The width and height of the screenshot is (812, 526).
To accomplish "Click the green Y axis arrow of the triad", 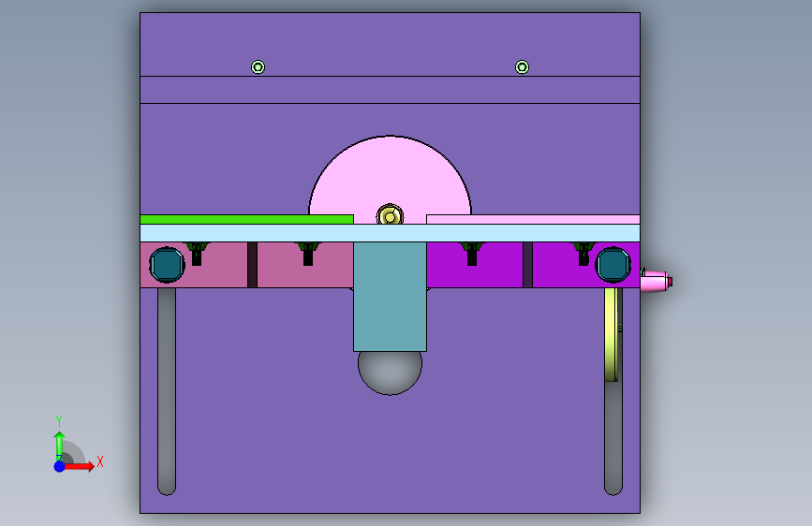I will pyautogui.click(x=59, y=446).
